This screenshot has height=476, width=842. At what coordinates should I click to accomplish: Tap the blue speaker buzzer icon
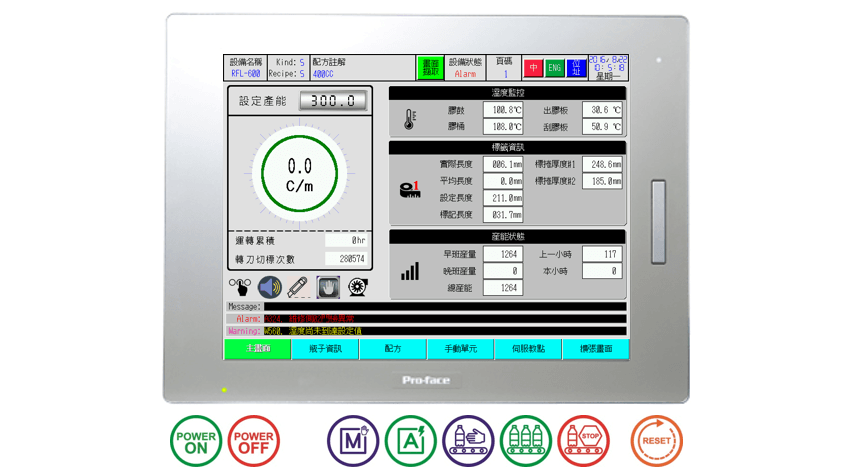[270, 287]
